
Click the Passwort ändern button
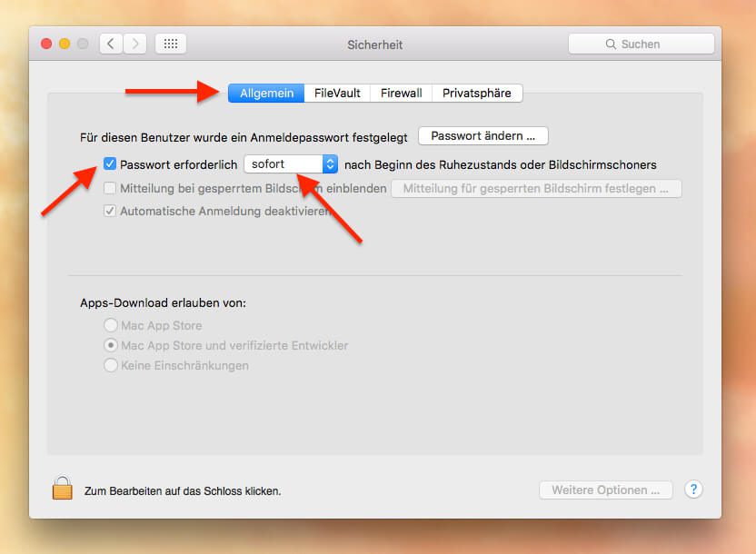tap(482, 136)
